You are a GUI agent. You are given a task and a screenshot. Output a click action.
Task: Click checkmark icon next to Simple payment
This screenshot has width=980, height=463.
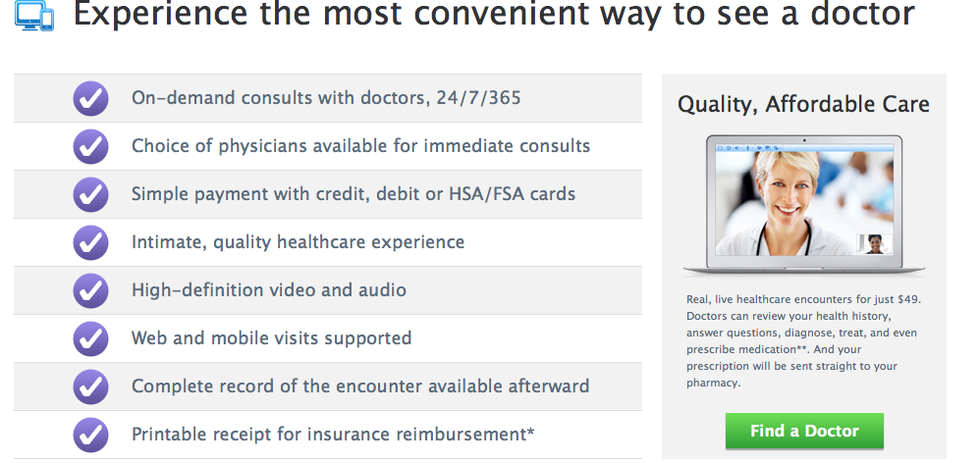(90, 194)
